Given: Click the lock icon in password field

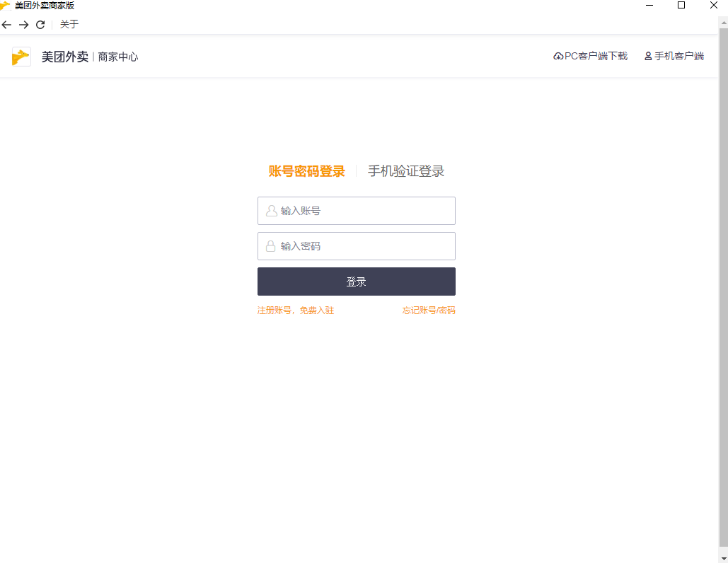Looking at the screenshot, I should coord(271,246).
